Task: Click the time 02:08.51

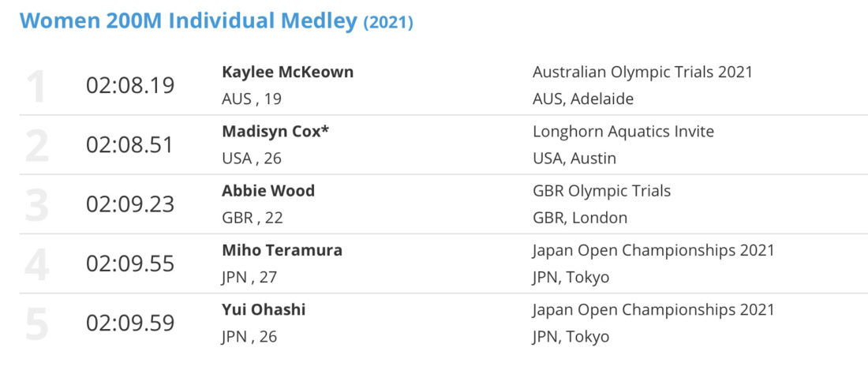Action: (130, 145)
